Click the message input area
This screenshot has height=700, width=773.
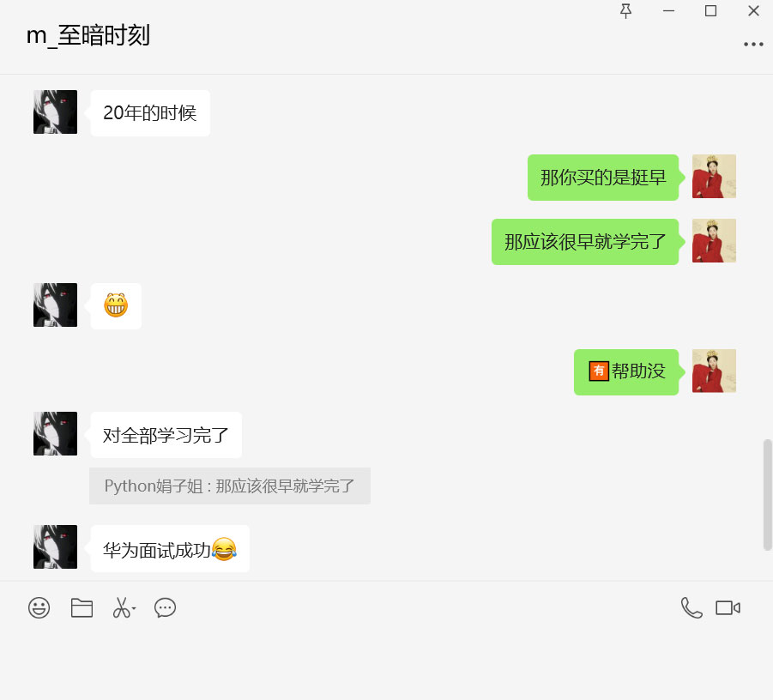coord(386,661)
